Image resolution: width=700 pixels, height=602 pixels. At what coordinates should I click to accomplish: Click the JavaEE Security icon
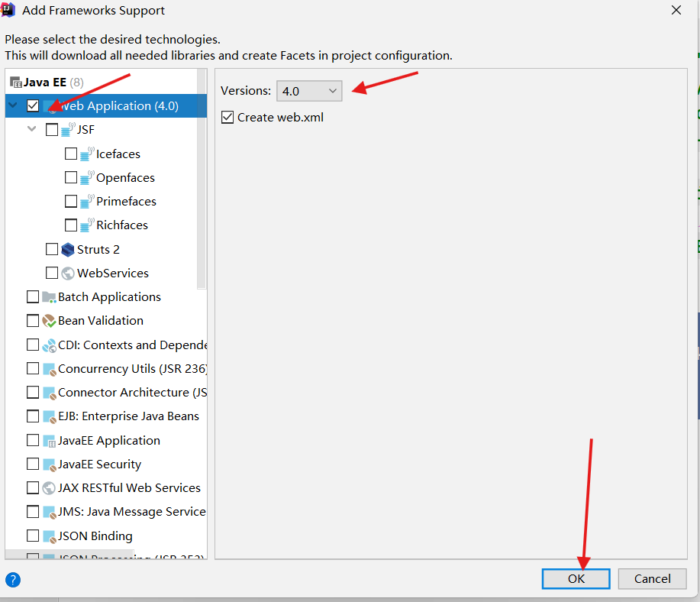pyautogui.click(x=49, y=464)
